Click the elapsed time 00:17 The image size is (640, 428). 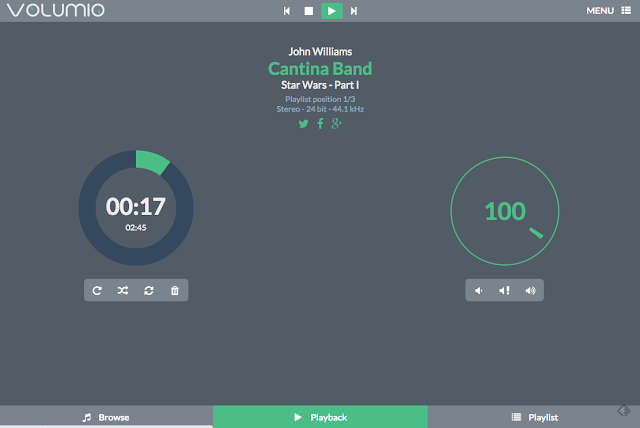tap(136, 206)
